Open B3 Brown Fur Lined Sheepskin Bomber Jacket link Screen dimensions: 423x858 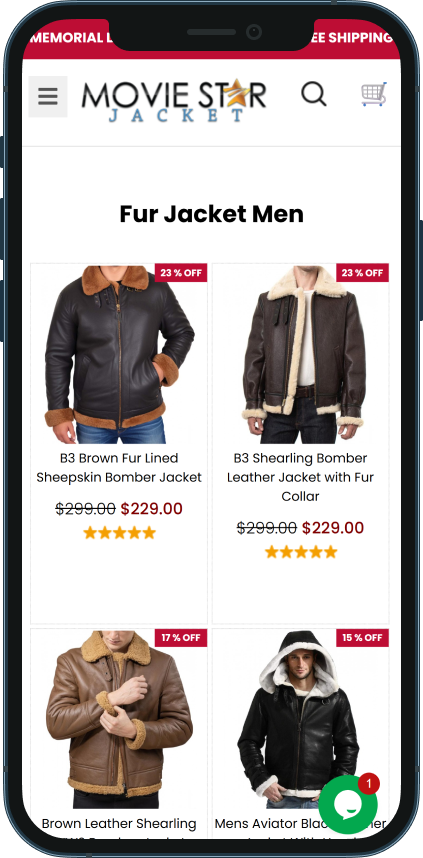pos(119,468)
